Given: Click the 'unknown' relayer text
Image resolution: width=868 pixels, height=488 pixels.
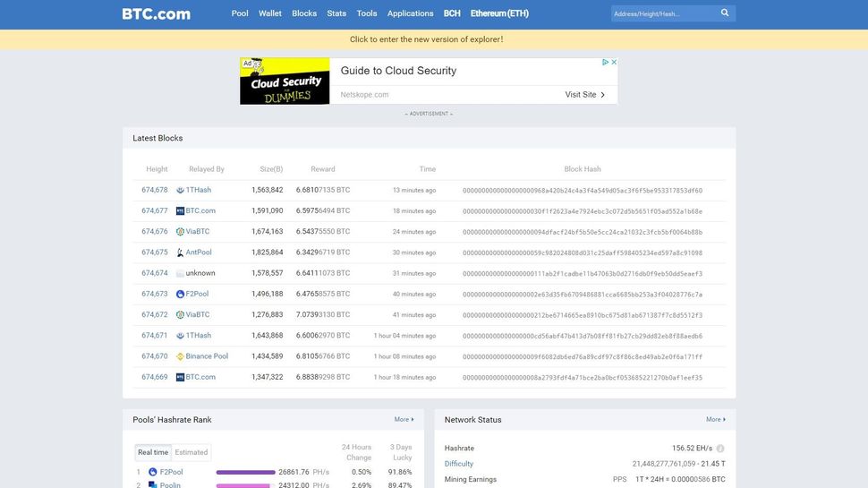Looking at the screenshot, I should tap(200, 273).
